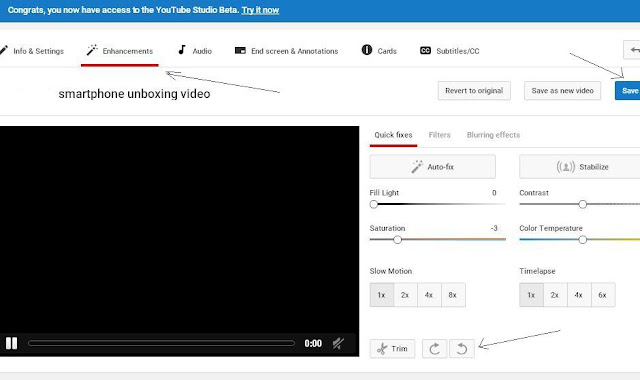Choose 6x Timelapse speed
The height and width of the screenshot is (380, 640).
[x=602, y=295]
